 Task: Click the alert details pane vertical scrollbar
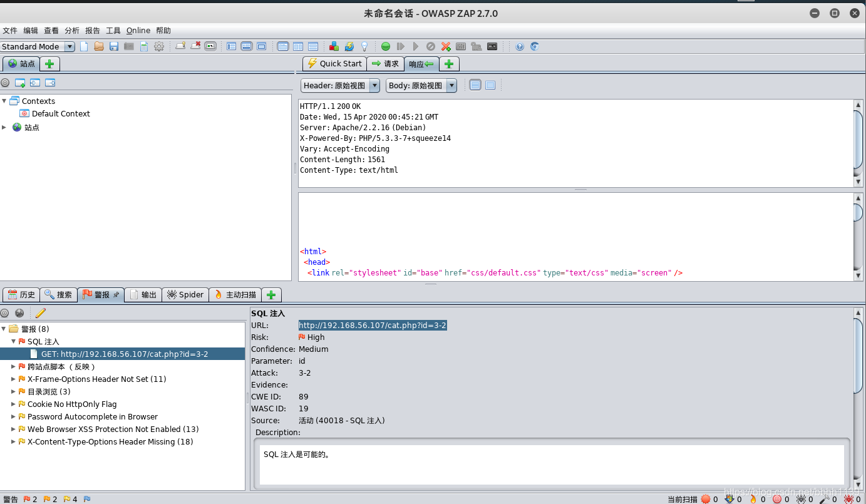click(858, 398)
